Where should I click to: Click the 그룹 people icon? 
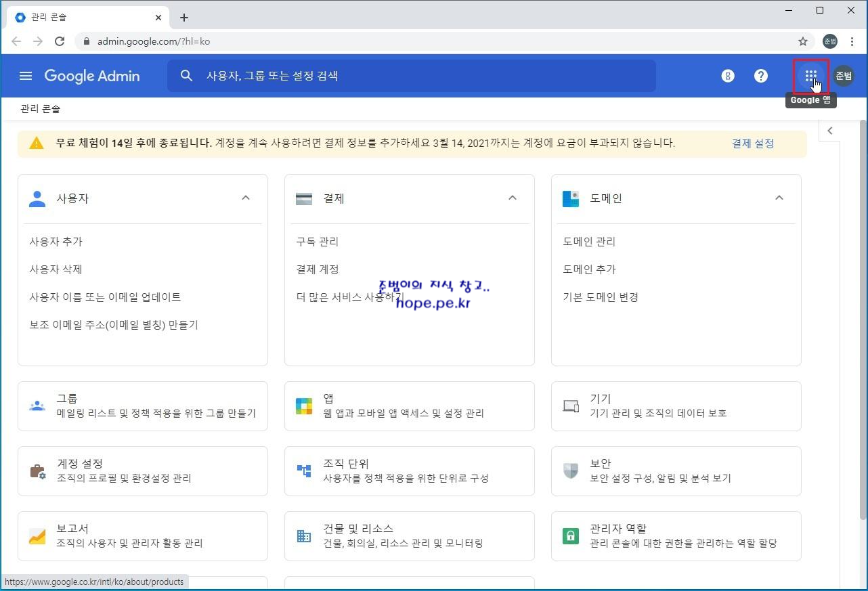coord(37,406)
